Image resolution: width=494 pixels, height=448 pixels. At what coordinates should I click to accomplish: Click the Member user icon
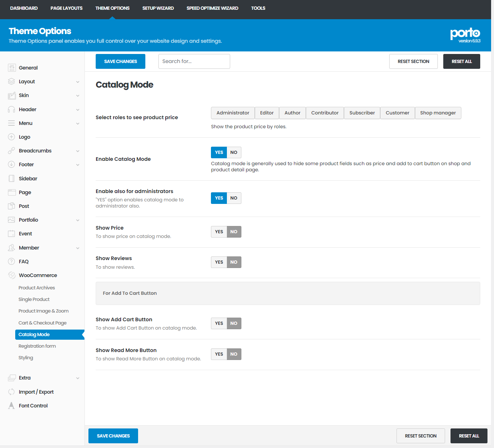(x=12, y=248)
